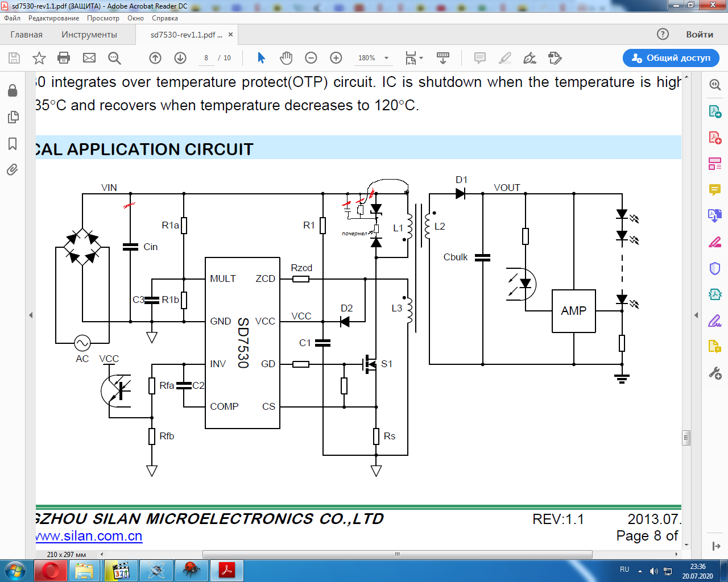Viewport: 728px width, 582px height.
Task: Follow the www.silan.com.cn link
Action: [x=89, y=536]
